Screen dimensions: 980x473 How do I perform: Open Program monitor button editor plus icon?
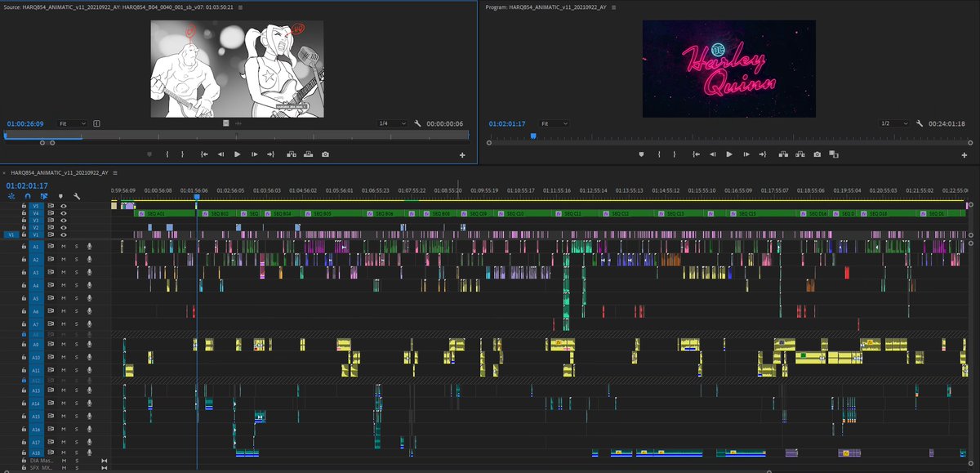964,154
